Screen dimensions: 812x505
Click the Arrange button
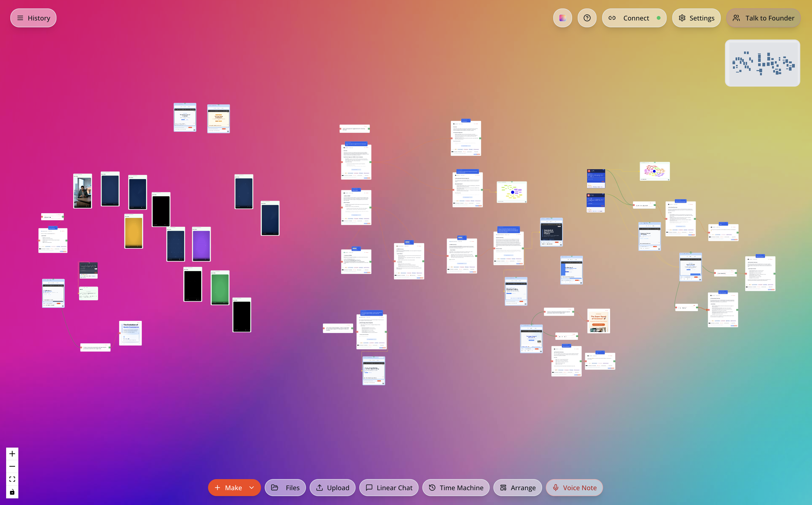coord(517,488)
